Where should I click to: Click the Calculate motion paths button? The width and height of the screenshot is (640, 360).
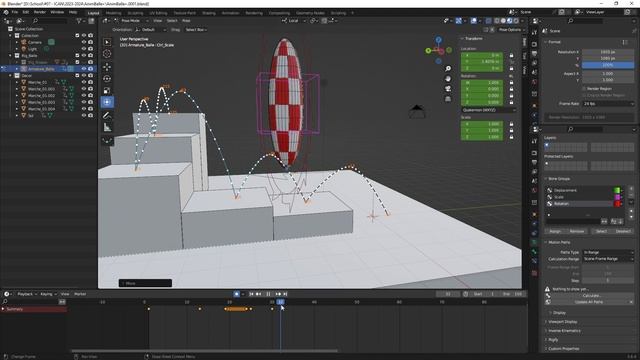click(591, 295)
